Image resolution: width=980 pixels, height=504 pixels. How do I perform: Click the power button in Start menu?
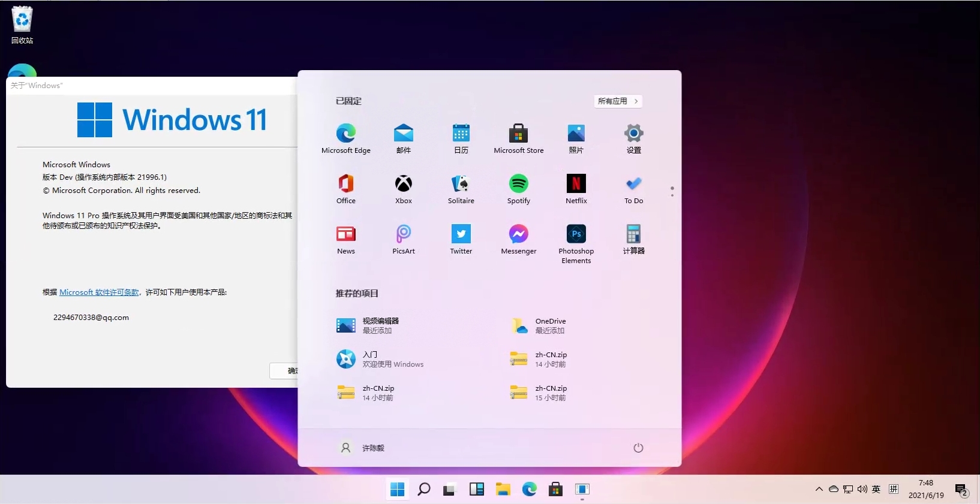point(638,448)
